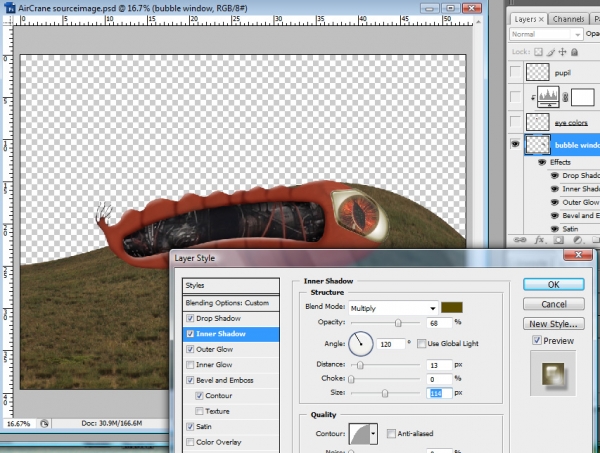Enable Anti-aliased contour option
The height and width of the screenshot is (453, 600).
[391, 433]
